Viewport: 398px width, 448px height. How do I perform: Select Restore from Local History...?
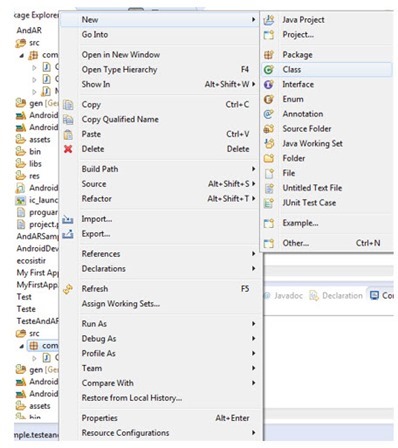pos(132,398)
